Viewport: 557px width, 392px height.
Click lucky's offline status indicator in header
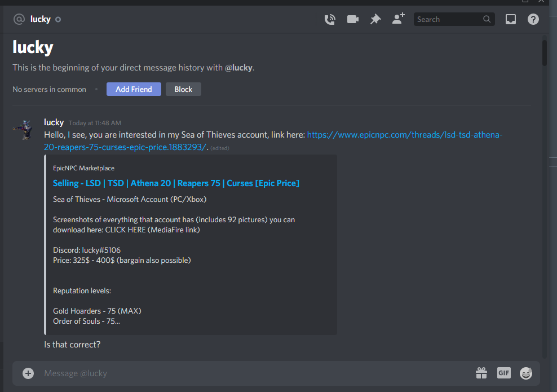pyautogui.click(x=58, y=20)
